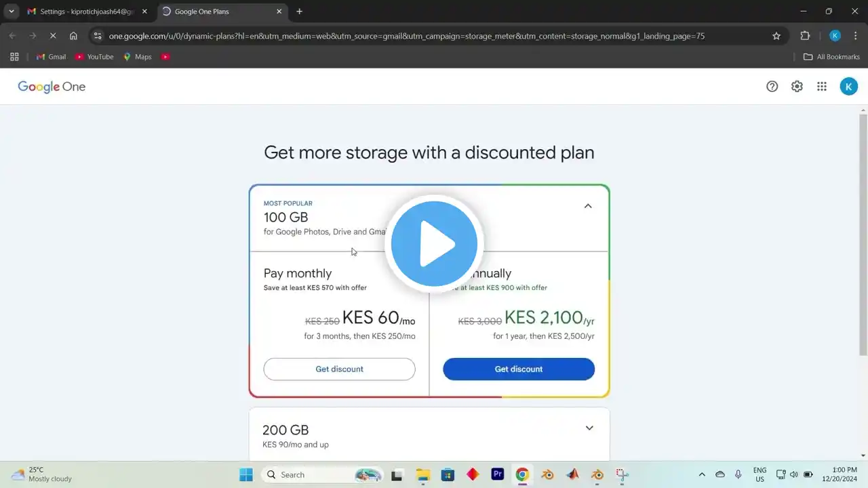Close the Google One Plans tab
Screen dimensions: 868x488
click(279, 12)
